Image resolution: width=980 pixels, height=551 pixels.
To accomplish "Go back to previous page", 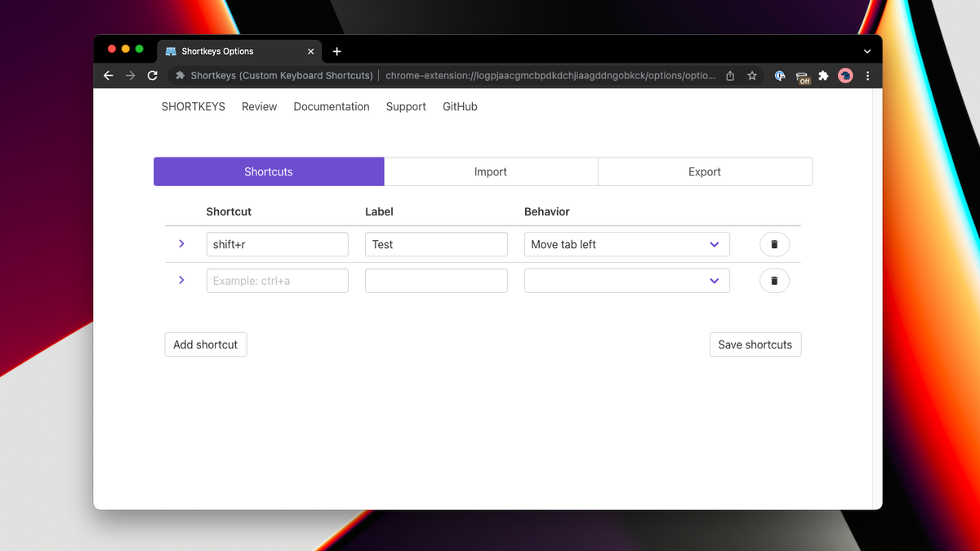I will click(x=109, y=75).
